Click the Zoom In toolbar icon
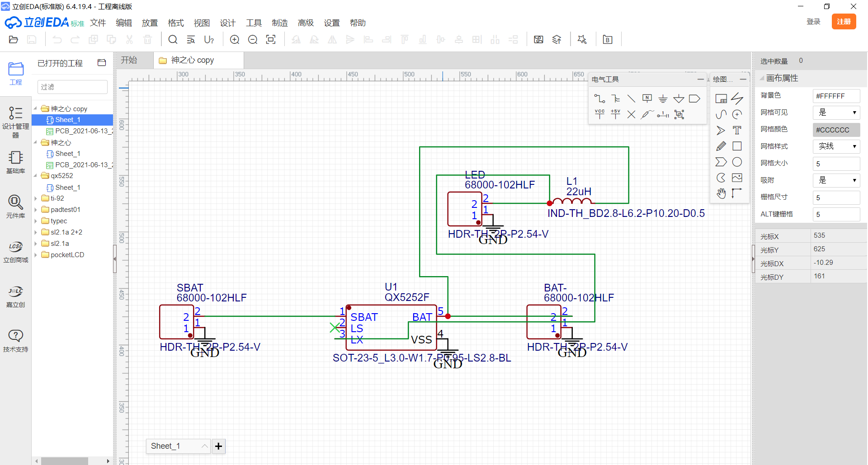 click(x=235, y=40)
